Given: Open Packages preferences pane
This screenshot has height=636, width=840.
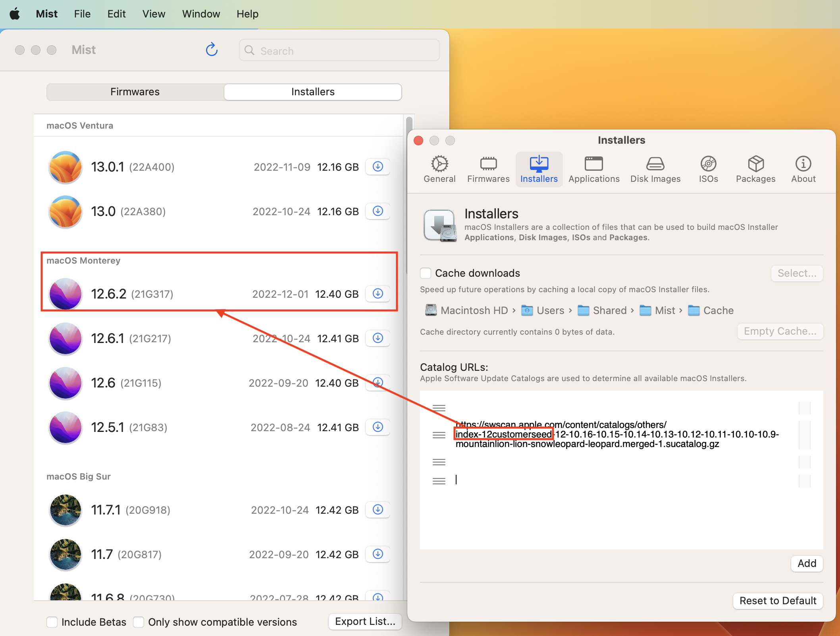Looking at the screenshot, I should pos(755,169).
